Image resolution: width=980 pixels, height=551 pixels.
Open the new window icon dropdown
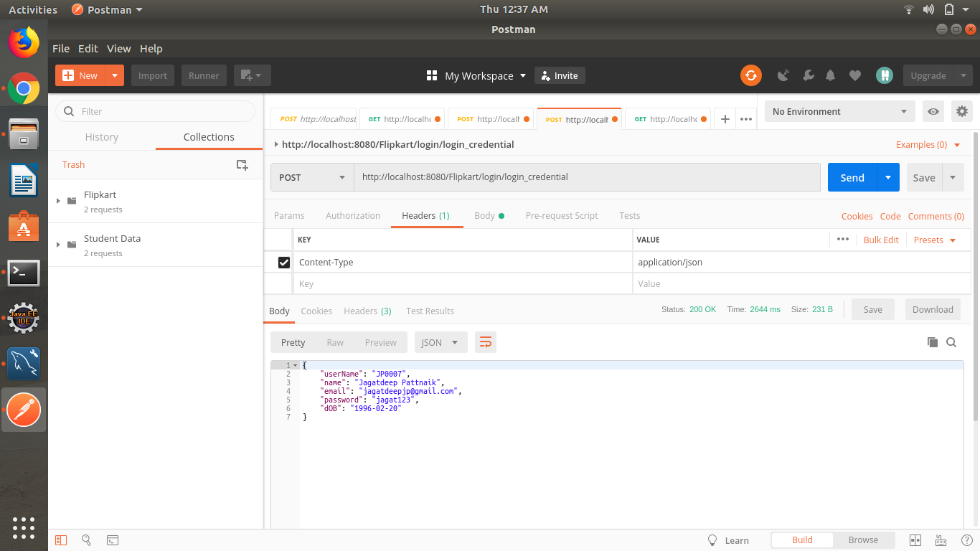[x=251, y=75]
